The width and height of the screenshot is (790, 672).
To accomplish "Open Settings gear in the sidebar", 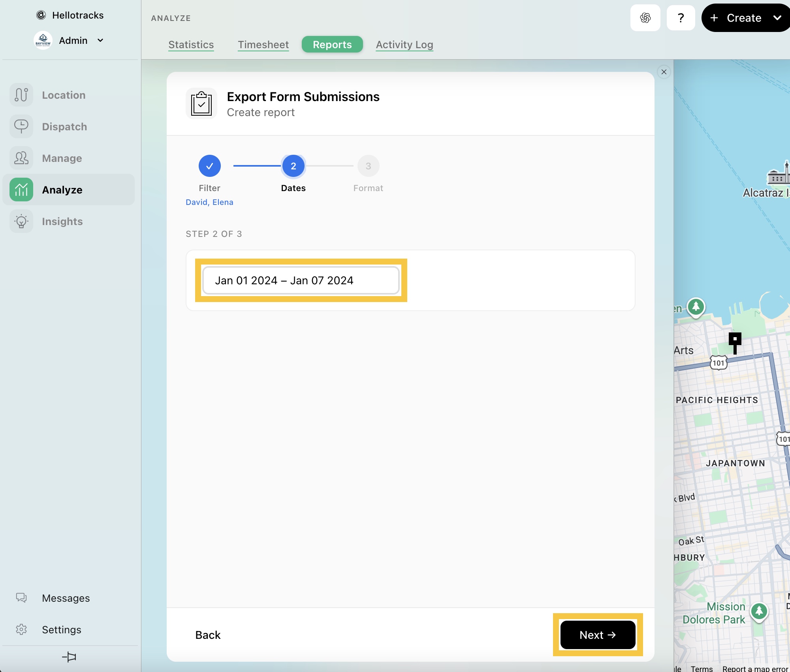I will click(21, 630).
